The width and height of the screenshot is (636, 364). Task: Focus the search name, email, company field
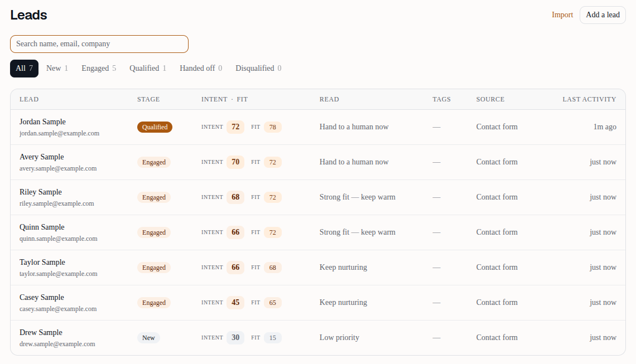(x=99, y=44)
